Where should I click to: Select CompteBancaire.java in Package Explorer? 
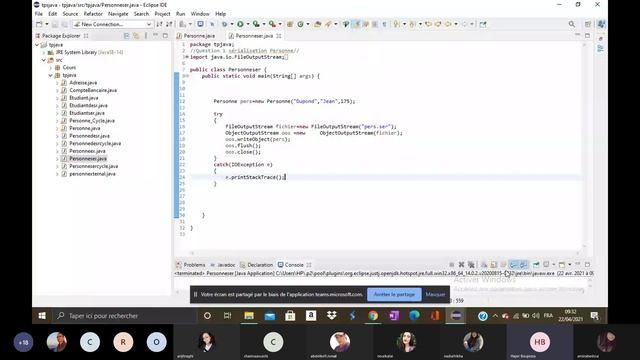[93, 90]
